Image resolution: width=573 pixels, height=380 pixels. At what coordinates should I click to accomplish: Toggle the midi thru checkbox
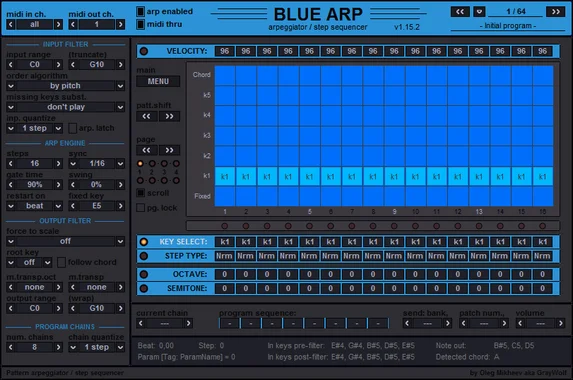pos(140,24)
